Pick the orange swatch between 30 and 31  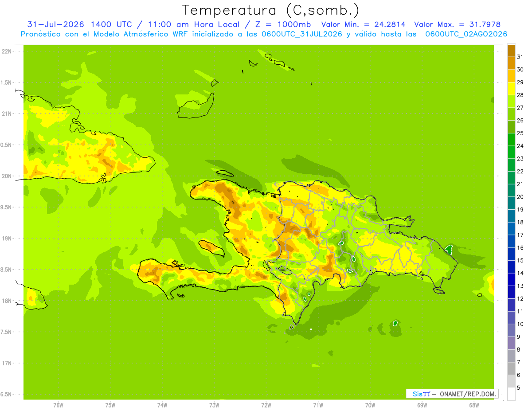pyautogui.click(x=511, y=63)
